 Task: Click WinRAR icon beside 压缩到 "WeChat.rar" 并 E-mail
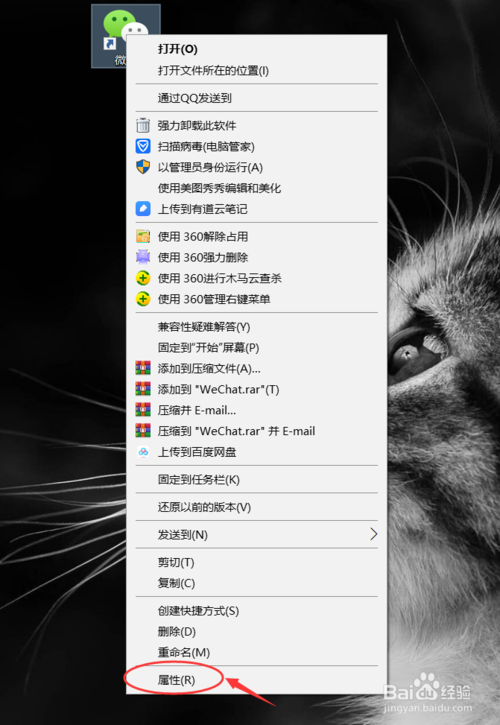[x=143, y=430]
